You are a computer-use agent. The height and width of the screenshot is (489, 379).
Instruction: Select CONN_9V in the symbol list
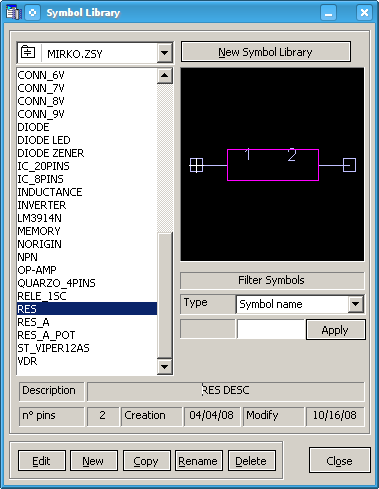(87, 114)
